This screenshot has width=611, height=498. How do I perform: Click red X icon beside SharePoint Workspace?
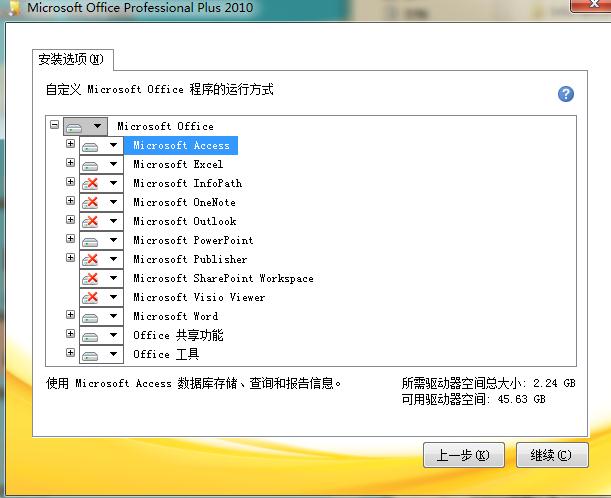click(x=90, y=279)
